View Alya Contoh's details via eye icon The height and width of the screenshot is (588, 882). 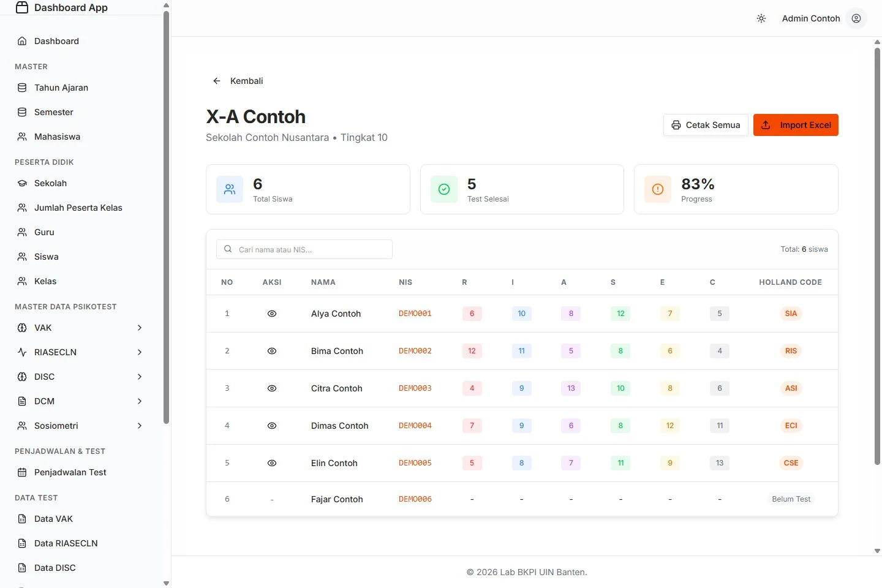[272, 314]
